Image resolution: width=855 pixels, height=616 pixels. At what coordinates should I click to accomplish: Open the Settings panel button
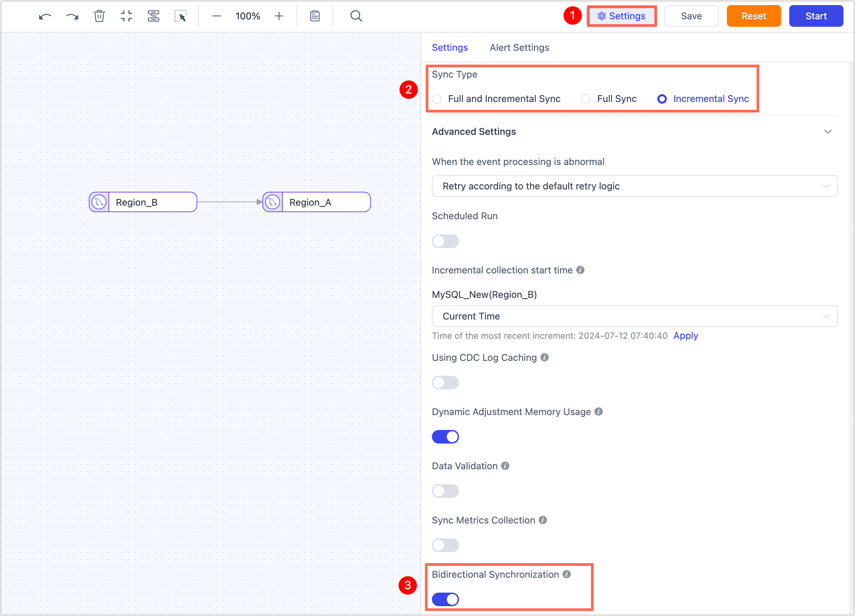(622, 16)
